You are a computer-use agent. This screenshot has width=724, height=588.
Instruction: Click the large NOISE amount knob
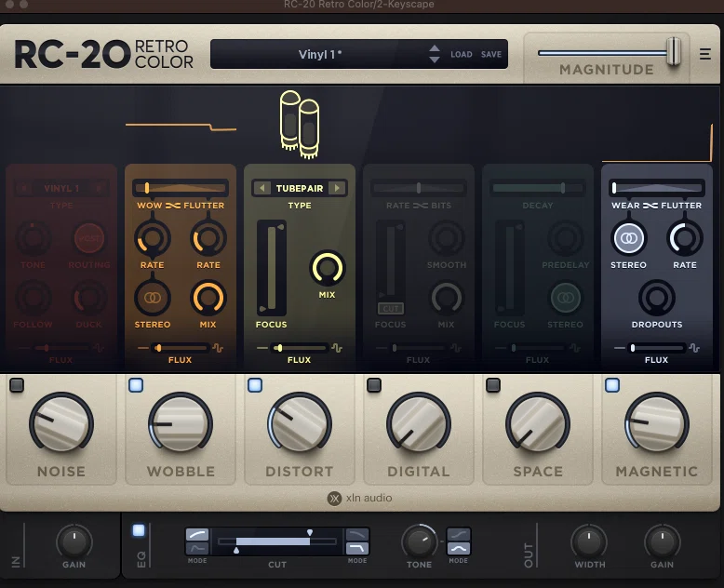61,423
